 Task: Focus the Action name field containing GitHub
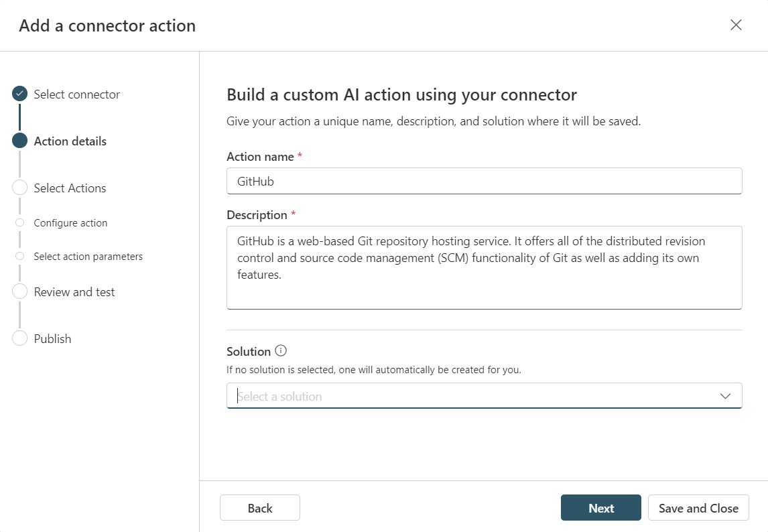(x=484, y=181)
